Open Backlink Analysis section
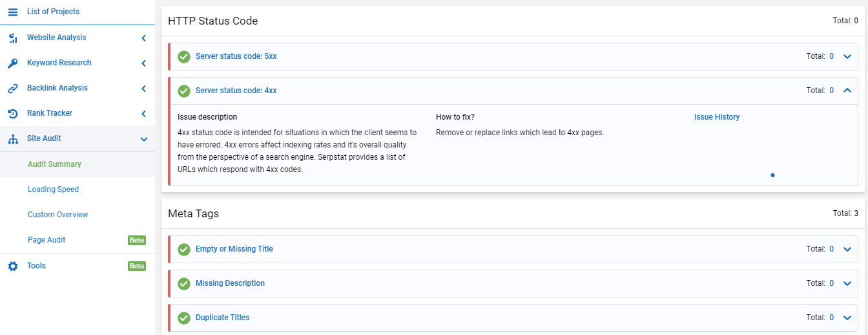 coord(57,88)
